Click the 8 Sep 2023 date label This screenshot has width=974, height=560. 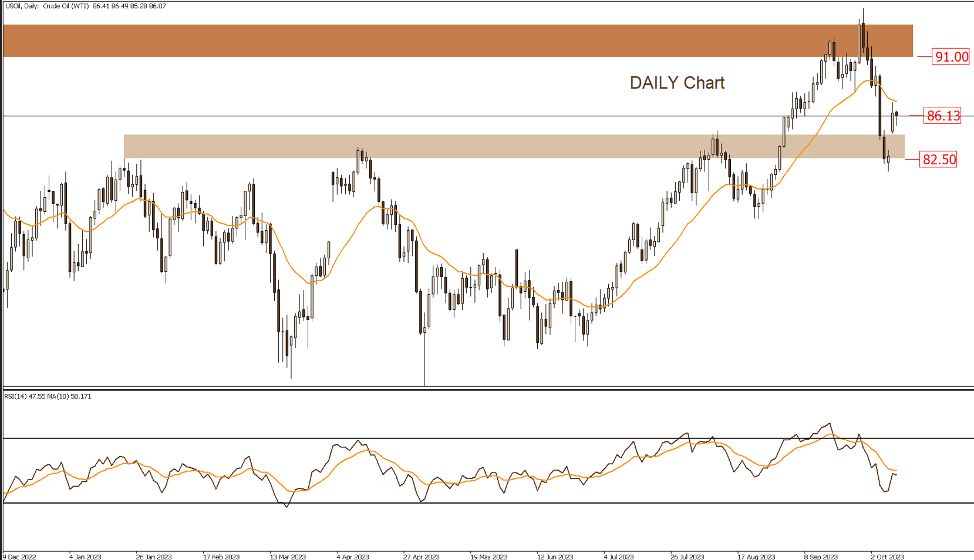[821, 556]
